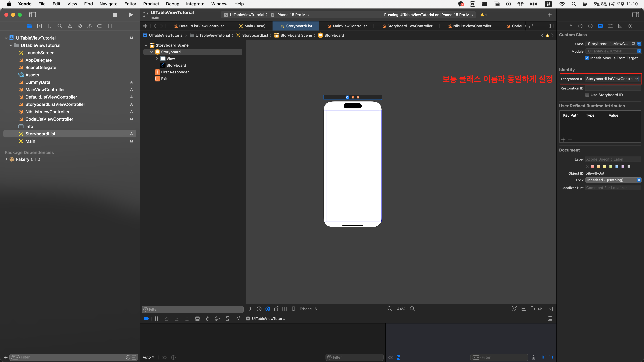This screenshot has height=362, width=644.
Task: Click Simulate Location arrow icon
Action: click(238, 319)
